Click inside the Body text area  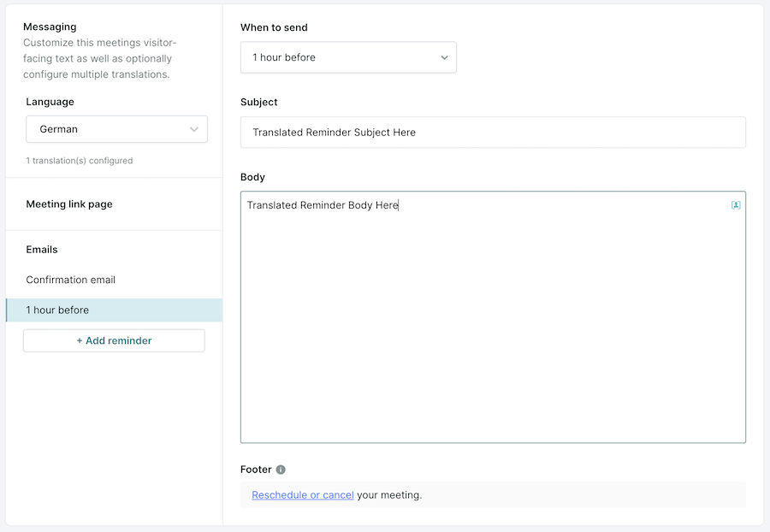click(493, 317)
